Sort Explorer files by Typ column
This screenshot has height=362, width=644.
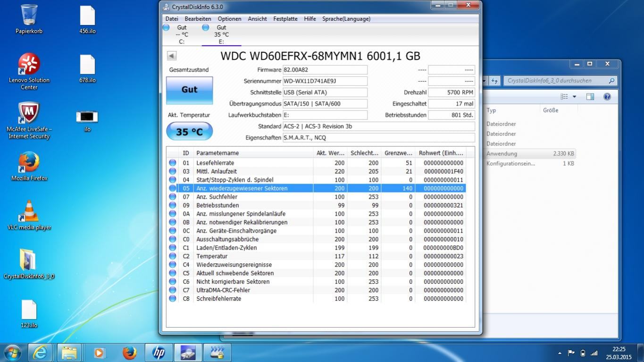tap(512, 110)
